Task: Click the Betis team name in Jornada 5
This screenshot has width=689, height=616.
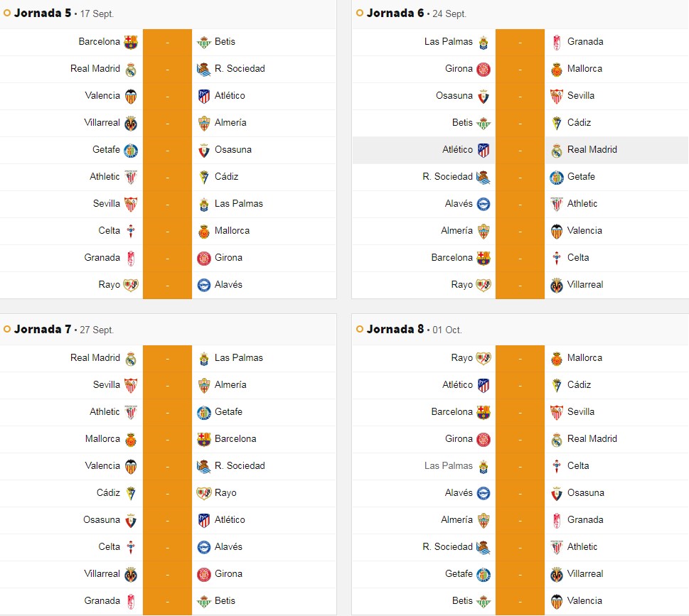Action: coord(225,42)
